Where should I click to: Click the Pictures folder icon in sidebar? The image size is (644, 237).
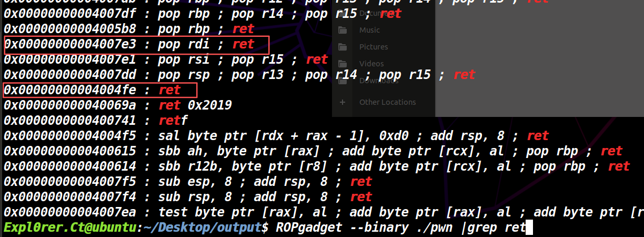[343, 47]
